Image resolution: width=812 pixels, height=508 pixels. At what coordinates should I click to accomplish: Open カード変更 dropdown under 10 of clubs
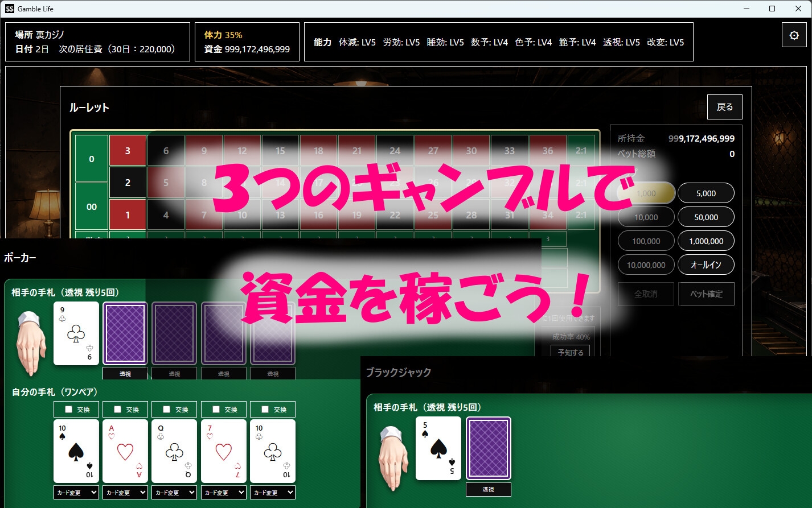click(x=273, y=493)
